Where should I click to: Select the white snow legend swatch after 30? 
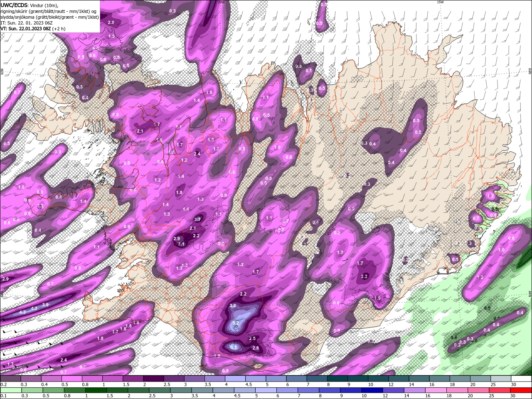[x=521, y=379]
